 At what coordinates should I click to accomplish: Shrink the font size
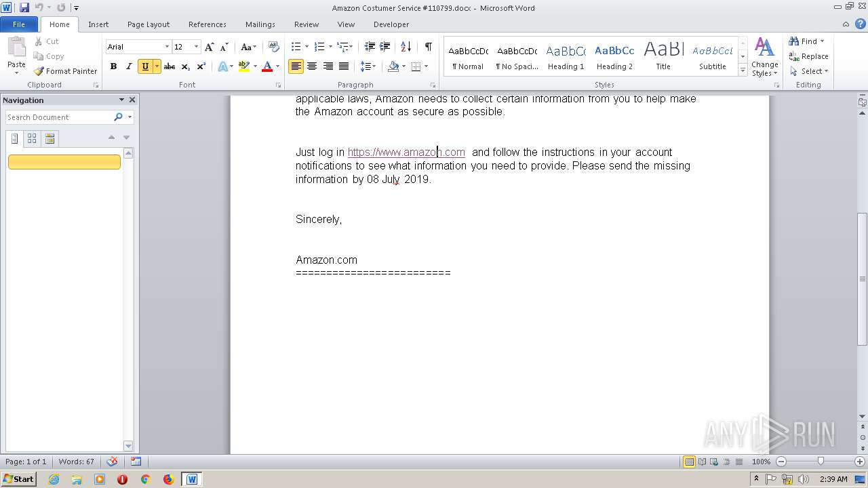[x=224, y=47]
